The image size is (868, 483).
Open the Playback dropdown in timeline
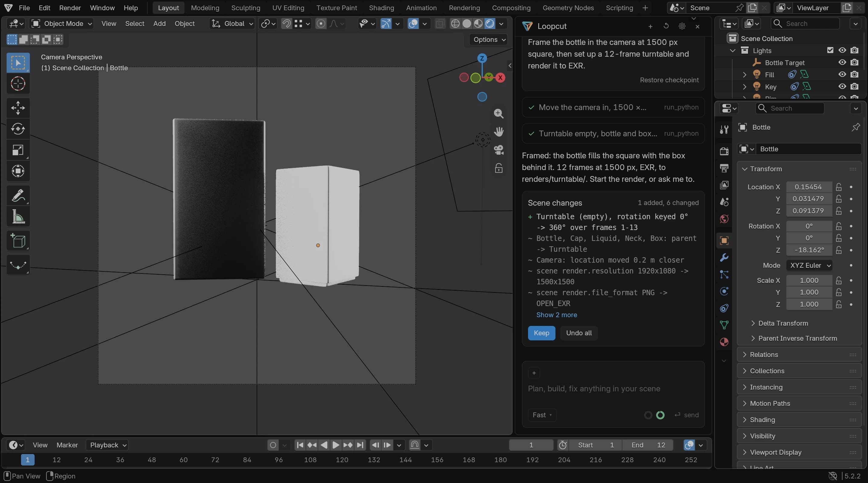pos(107,445)
